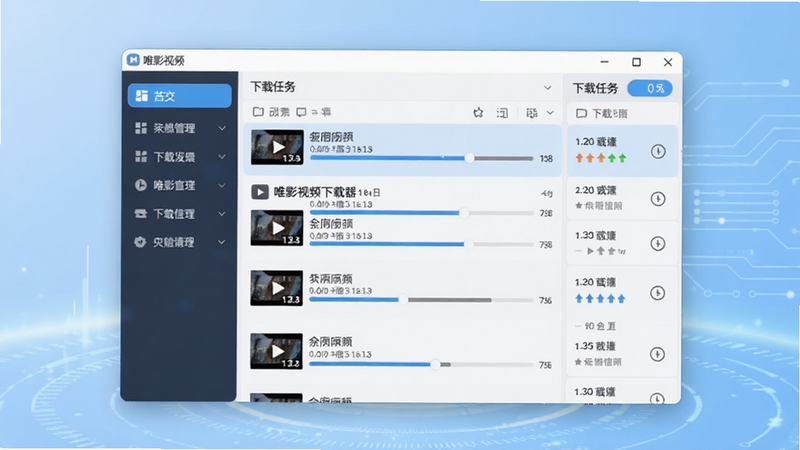Viewport: 800px width, 450px height.
Task: Click download circle icon on the 2.20 card
Action: pos(658,198)
